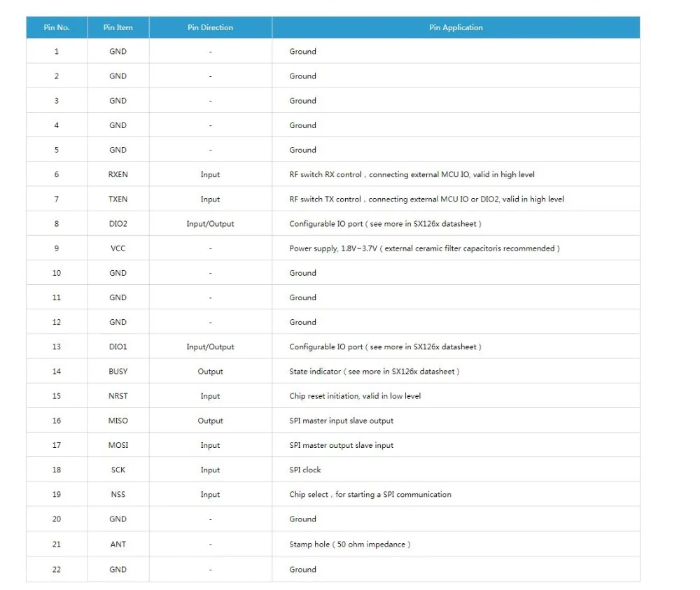Image resolution: width=700 pixels, height=590 pixels.
Task: Click the SCK pin item cell
Action: click(x=118, y=470)
